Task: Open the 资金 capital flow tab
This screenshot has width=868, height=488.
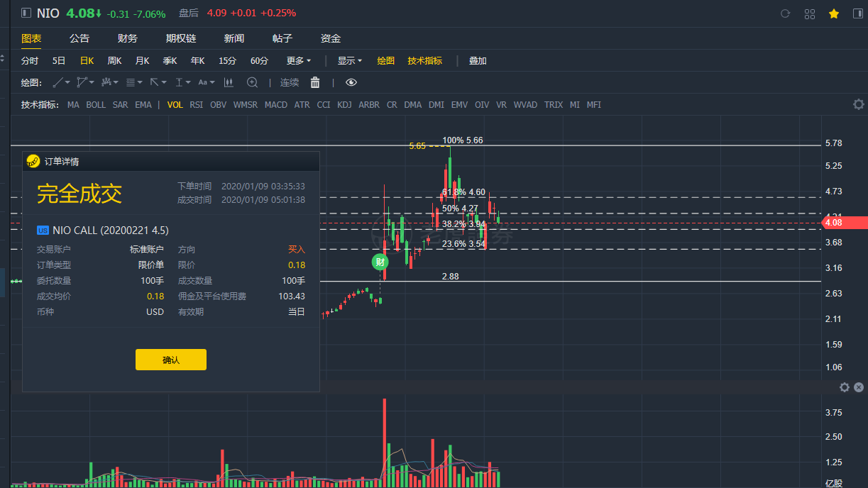Action: 331,38
